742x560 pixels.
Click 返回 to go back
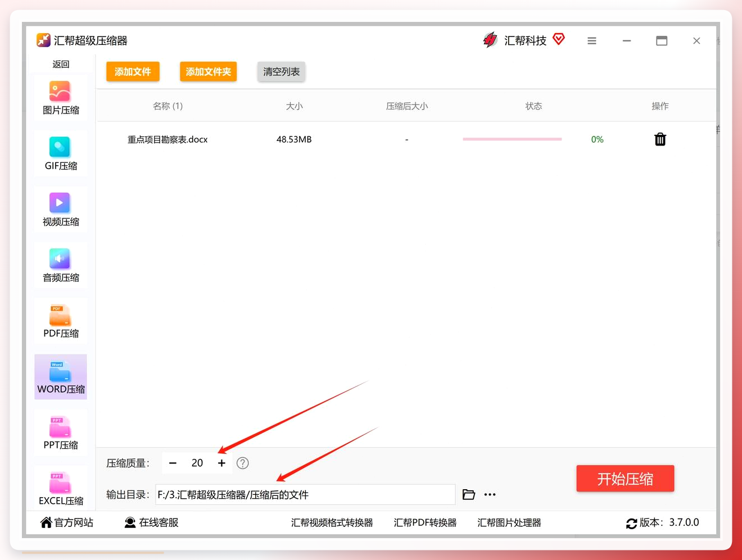61,64
